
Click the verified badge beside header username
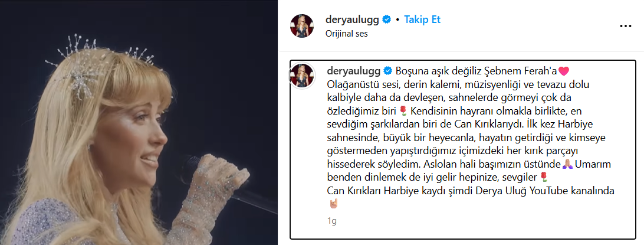(386, 19)
